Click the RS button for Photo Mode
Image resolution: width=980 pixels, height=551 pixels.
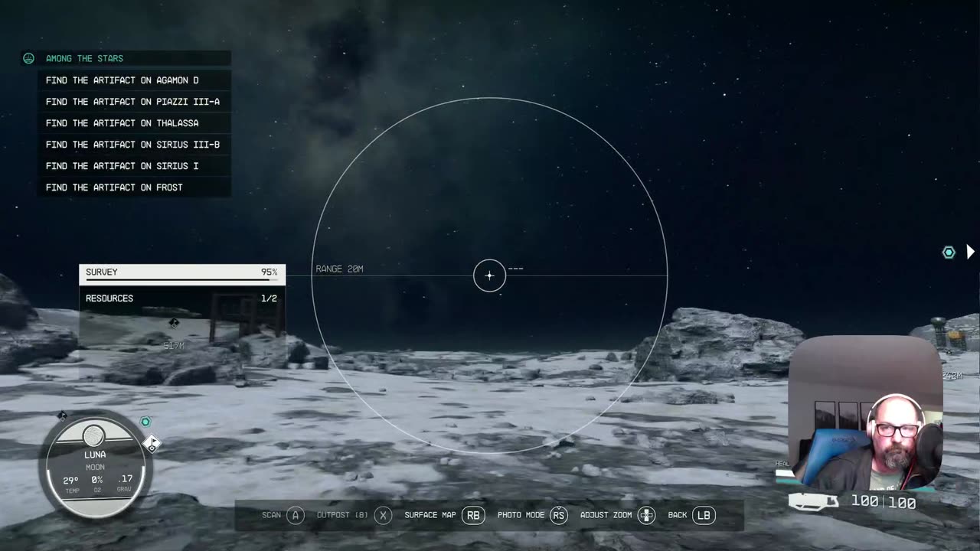559,515
